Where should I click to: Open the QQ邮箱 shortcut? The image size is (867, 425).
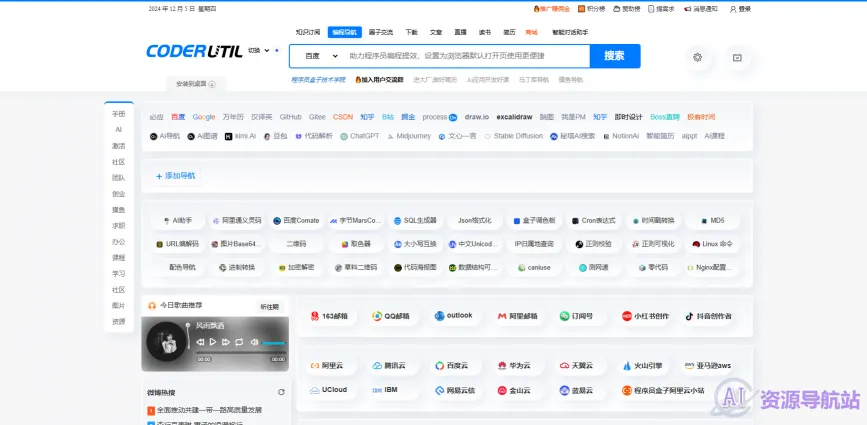[391, 316]
